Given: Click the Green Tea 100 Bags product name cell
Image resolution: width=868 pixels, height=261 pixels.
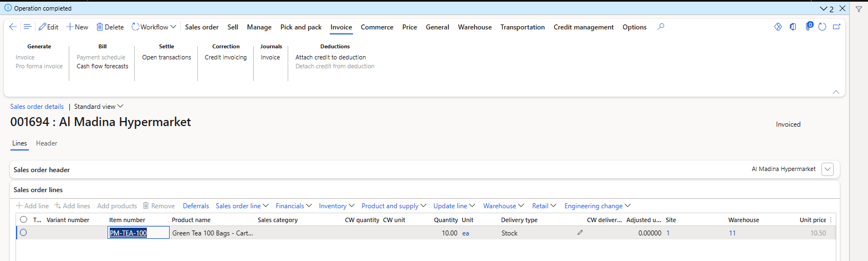Looking at the screenshot, I should [213, 233].
